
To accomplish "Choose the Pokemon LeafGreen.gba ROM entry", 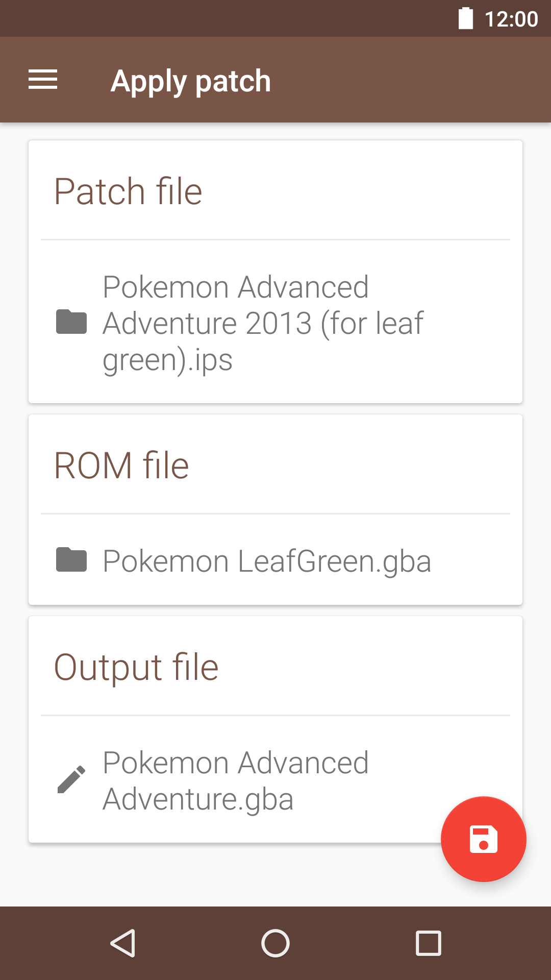I will [x=267, y=561].
